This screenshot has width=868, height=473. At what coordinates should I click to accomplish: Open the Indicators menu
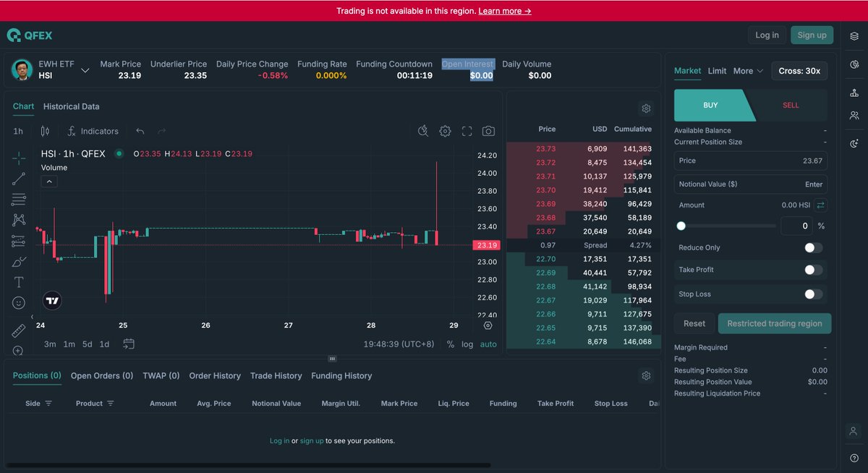pyautogui.click(x=93, y=131)
